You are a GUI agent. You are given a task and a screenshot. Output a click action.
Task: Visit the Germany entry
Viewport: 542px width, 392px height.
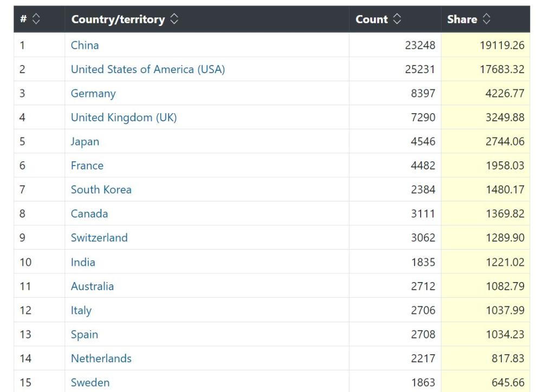(x=93, y=93)
